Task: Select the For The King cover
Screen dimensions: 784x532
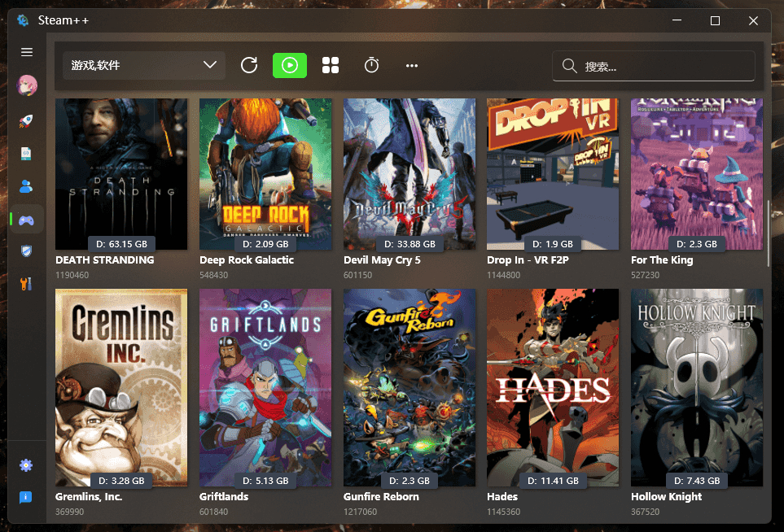Action: coord(697,174)
